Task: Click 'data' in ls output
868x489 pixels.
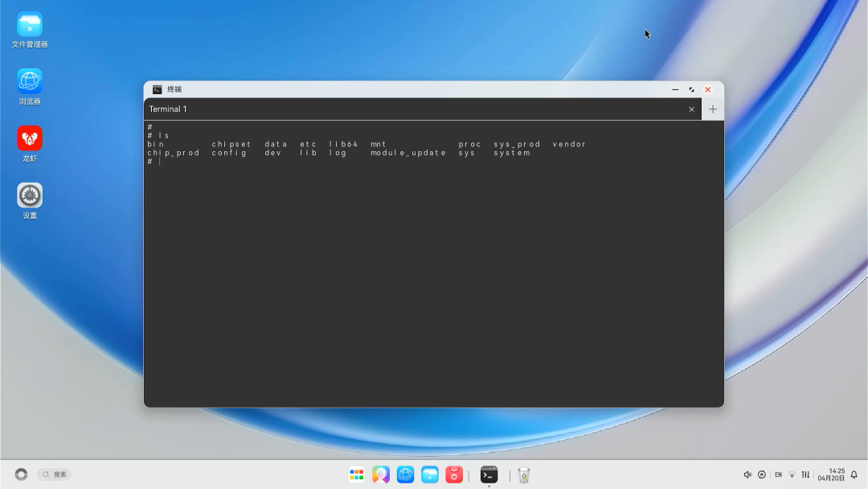Action: [276, 144]
